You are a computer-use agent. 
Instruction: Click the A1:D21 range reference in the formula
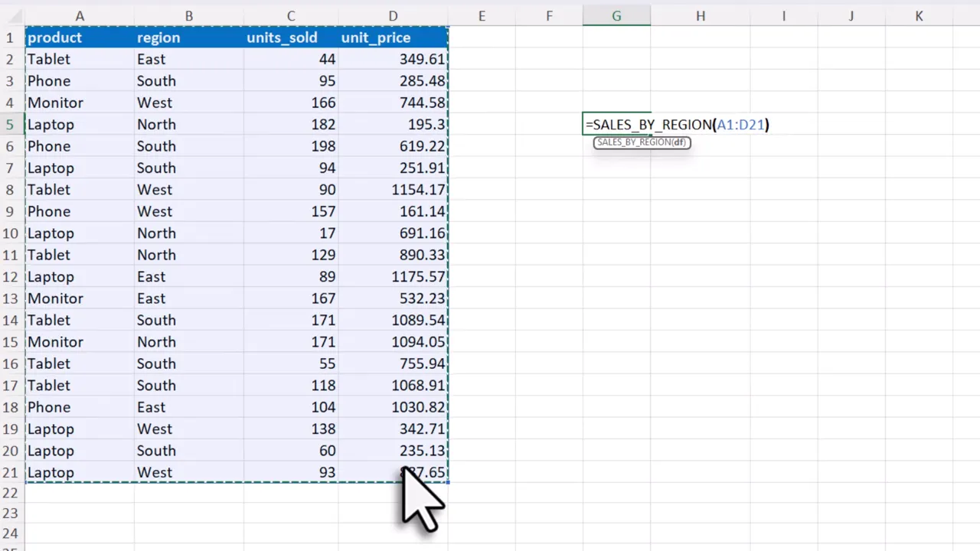[740, 125]
